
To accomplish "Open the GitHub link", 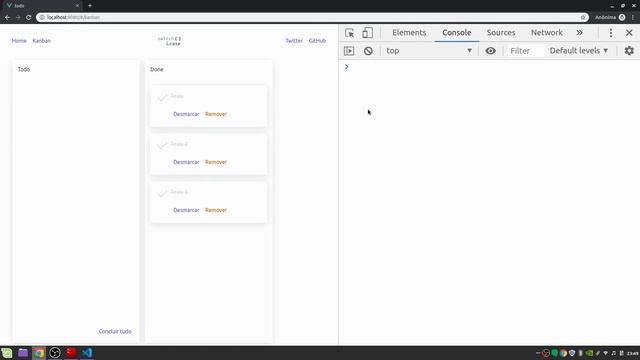I will pos(317,41).
